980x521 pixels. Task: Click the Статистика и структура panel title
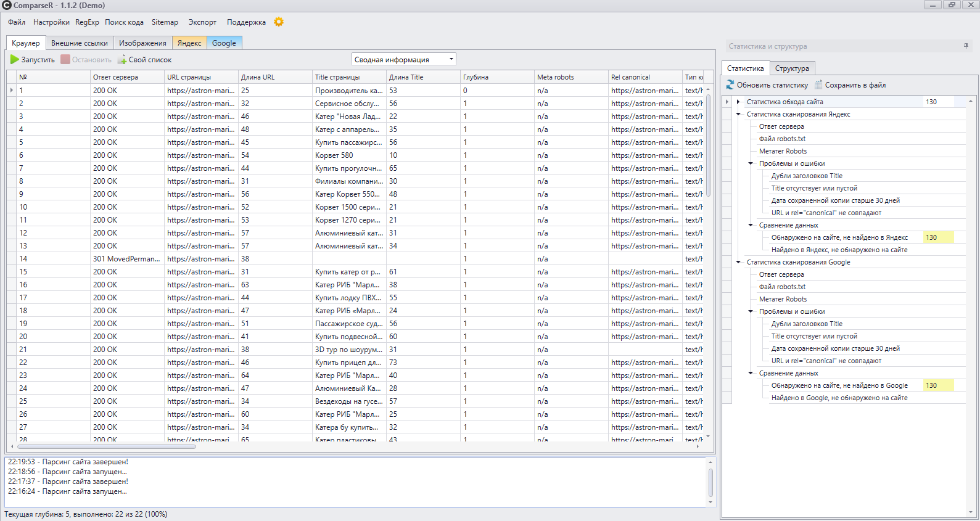[767, 46]
